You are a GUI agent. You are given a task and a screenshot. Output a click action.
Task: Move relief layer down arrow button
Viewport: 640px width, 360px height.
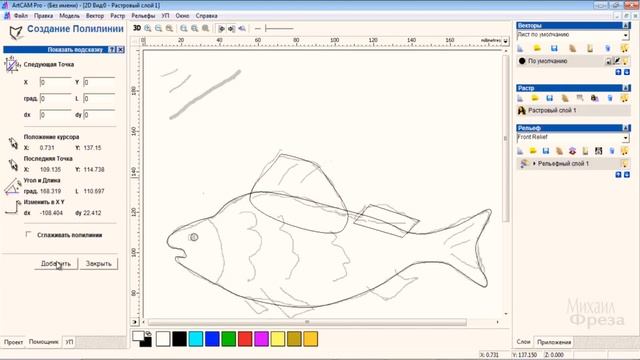(x=627, y=174)
